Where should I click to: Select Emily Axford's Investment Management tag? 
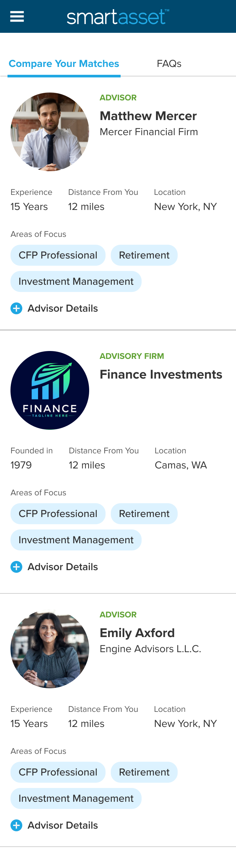(76, 798)
